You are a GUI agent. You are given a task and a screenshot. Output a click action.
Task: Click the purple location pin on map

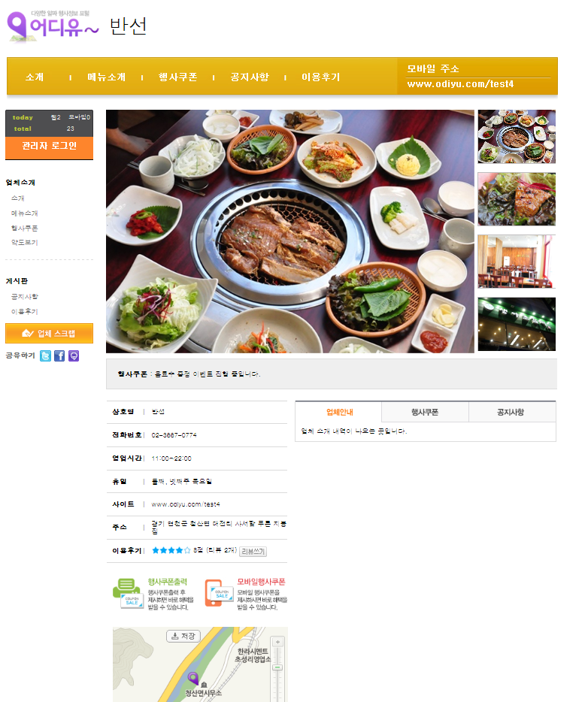193,678
